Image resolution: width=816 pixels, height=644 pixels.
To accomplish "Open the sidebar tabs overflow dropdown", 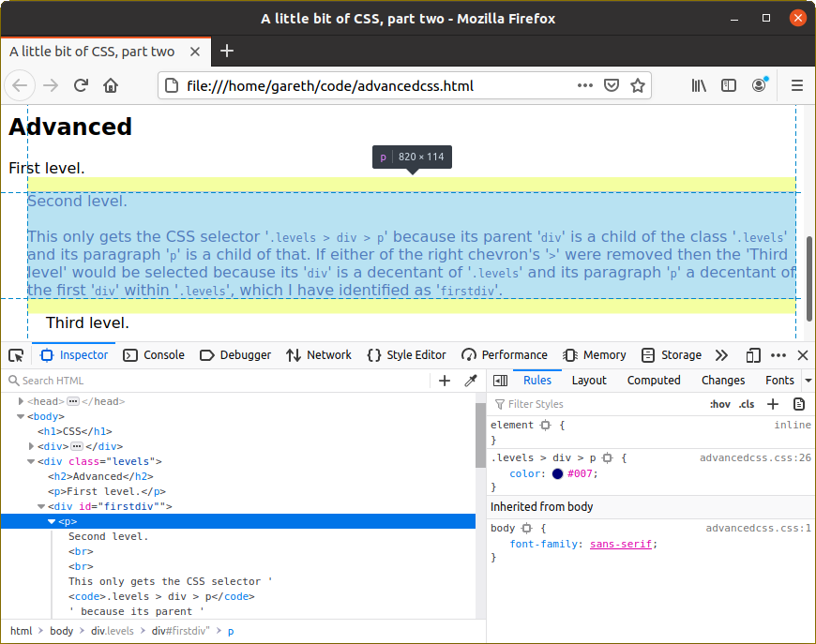I will pos(808,381).
